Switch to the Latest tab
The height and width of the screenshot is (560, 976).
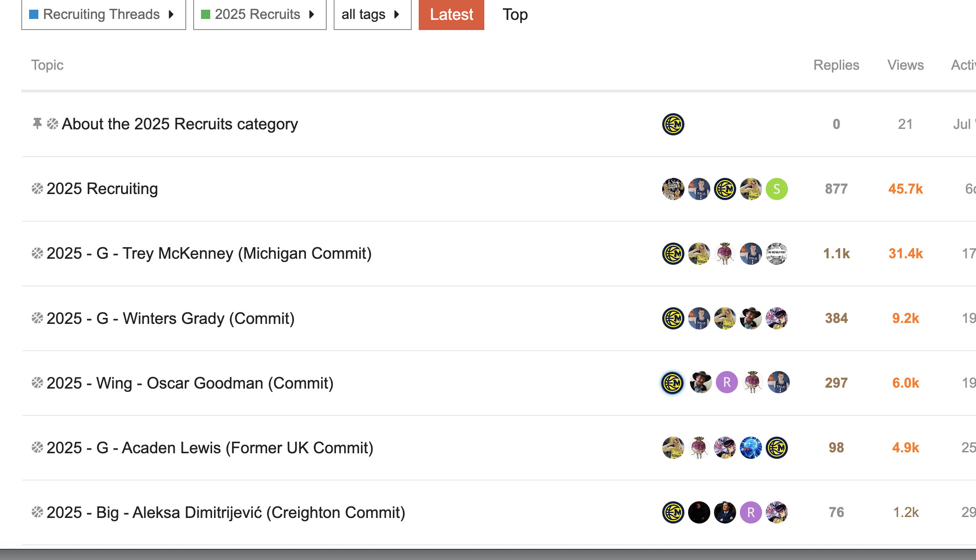[x=451, y=14]
